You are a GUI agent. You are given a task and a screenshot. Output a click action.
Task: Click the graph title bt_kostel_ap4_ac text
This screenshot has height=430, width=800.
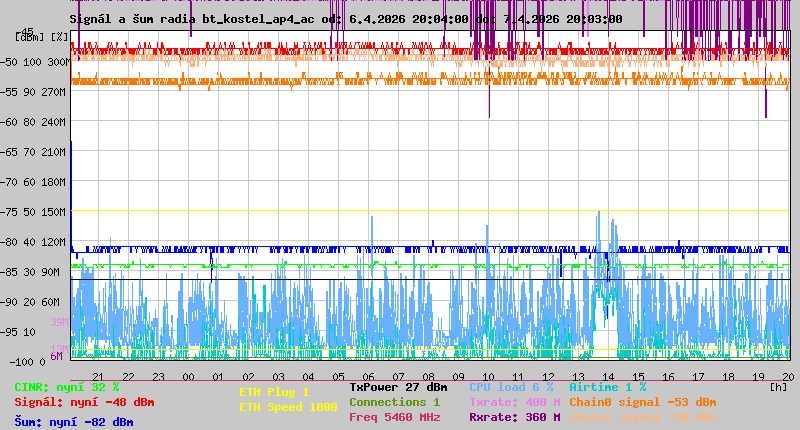(x=251, y=19)
